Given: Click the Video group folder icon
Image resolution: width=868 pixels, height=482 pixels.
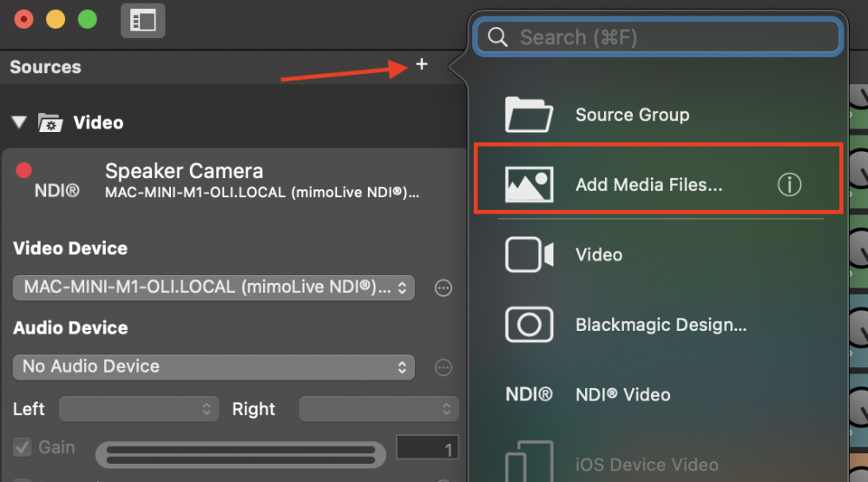Looking at the screenshot, I should 50,122.
